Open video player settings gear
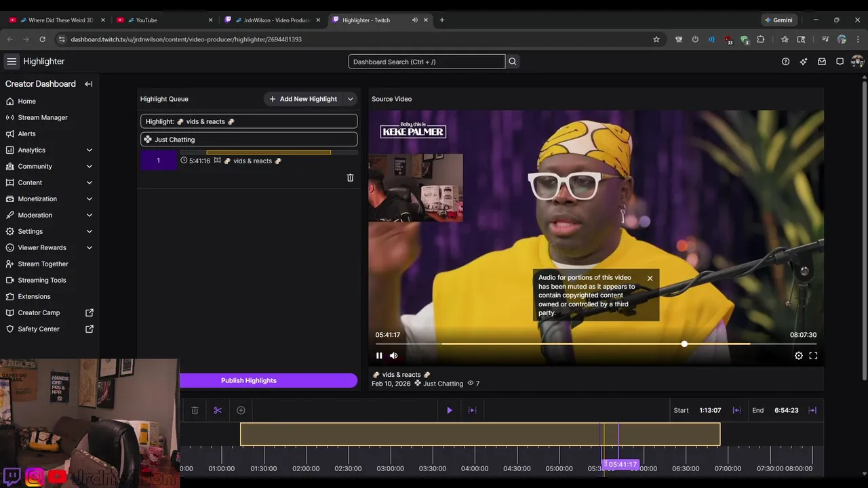The width and height of the screenshot is (868, 488). click(799, 356)
